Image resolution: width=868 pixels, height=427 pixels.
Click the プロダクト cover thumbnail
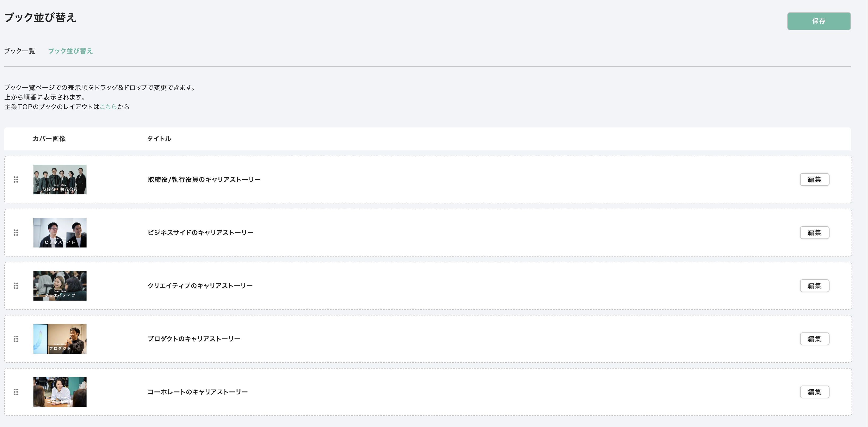tap(60, 339)
